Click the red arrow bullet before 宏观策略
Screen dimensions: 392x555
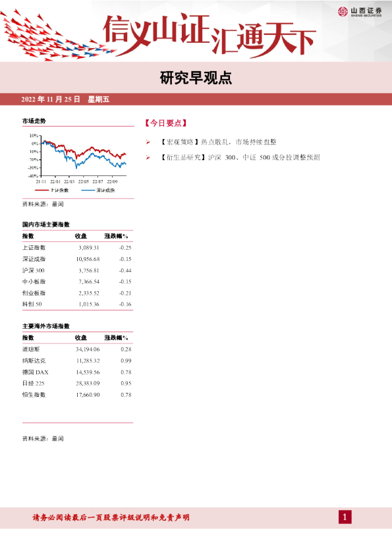[x=148, y=142]
